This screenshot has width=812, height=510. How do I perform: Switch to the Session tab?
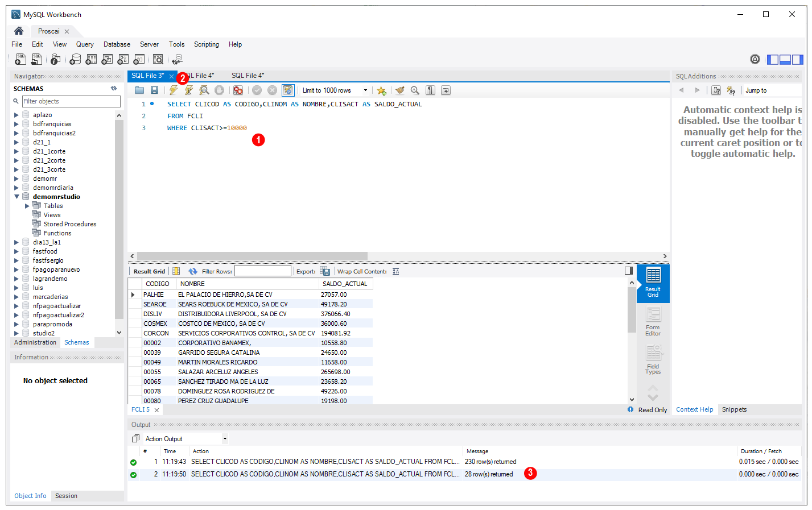pyautogui.click(x=66, y=496)
